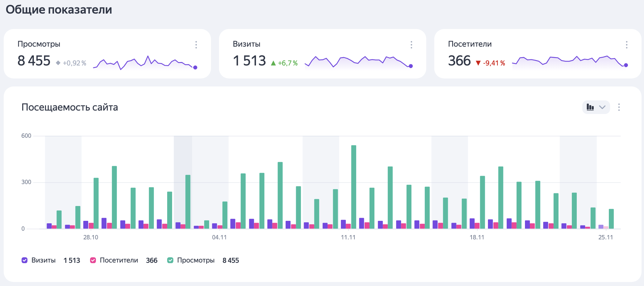Uncheck the Посетители legend checkbox
The image size is (644, 286).
(93, 260)
